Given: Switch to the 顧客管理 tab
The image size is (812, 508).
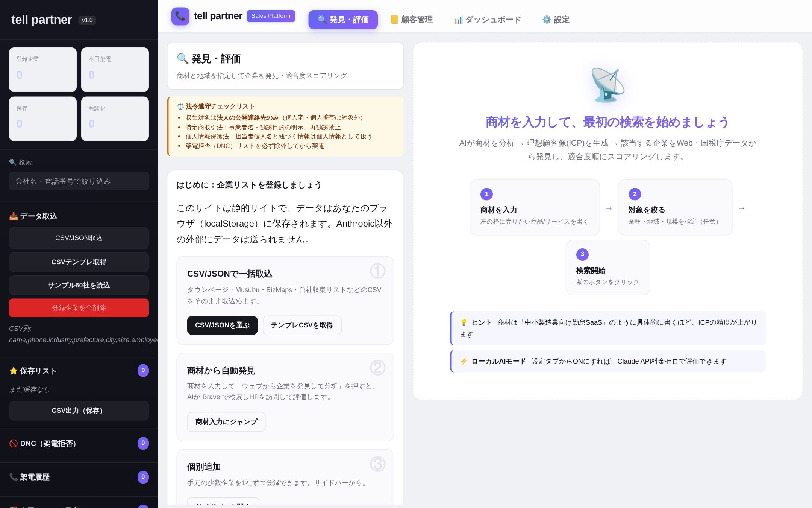Looking at the screenshot, I should coord(411,20).
